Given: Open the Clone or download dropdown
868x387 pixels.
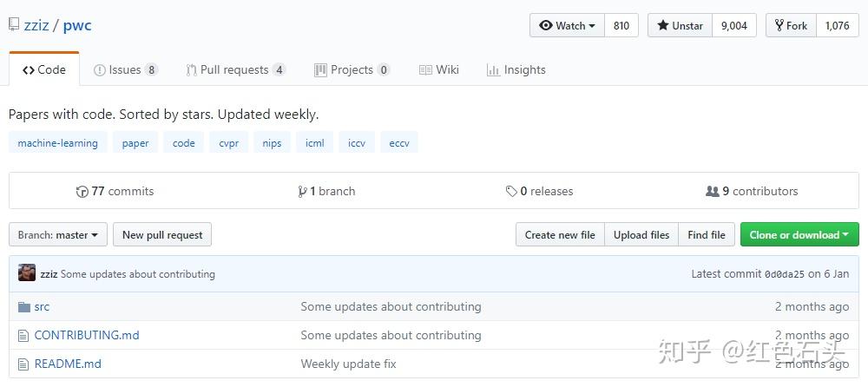Looking at the screenshot, I should click(800, 235).
